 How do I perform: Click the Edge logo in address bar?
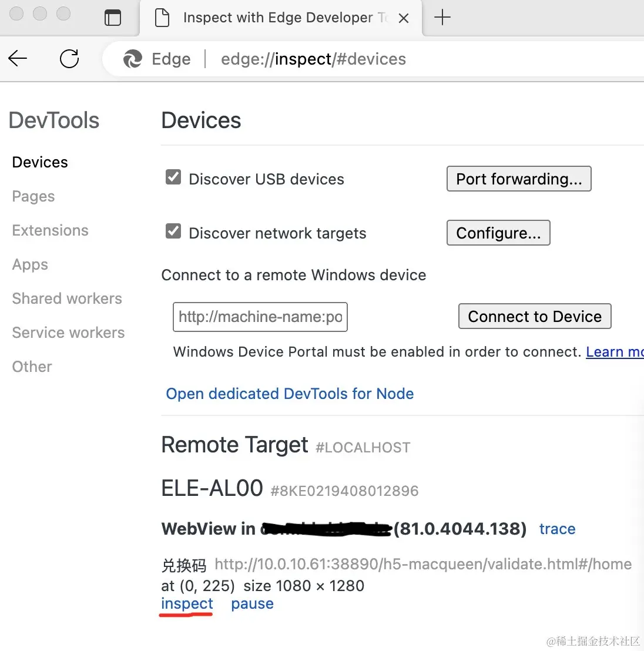coord(133,59)
